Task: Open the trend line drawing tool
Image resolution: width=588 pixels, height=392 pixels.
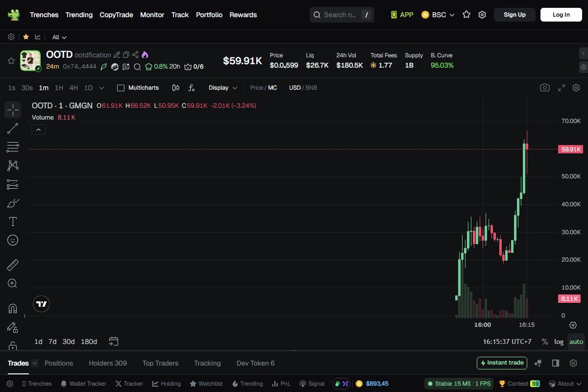Action: tap(13, 128)
